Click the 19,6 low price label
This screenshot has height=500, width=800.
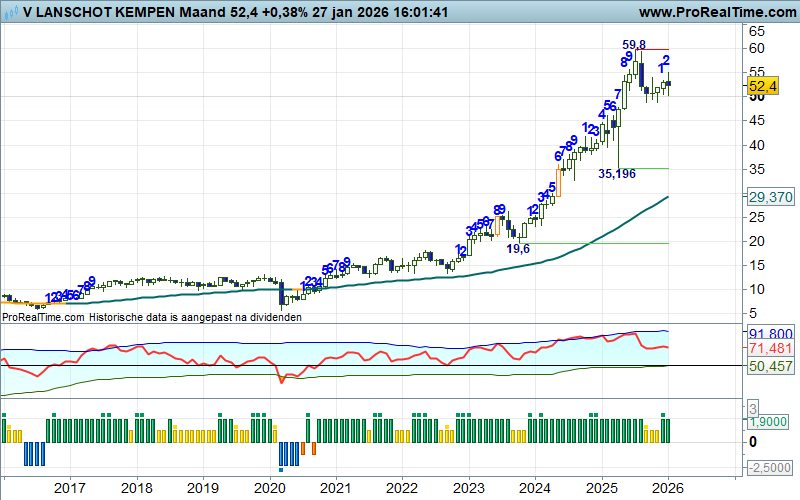tap(518, 249)
